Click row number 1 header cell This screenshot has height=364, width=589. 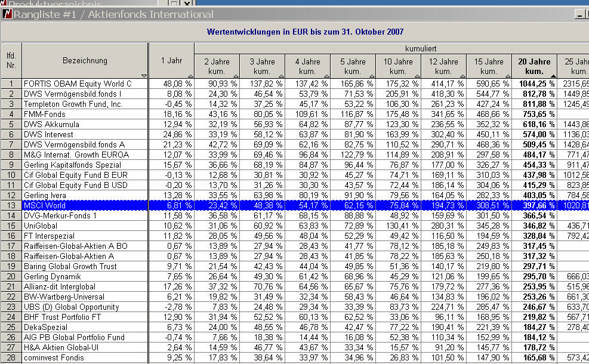[x=11, y=84]
